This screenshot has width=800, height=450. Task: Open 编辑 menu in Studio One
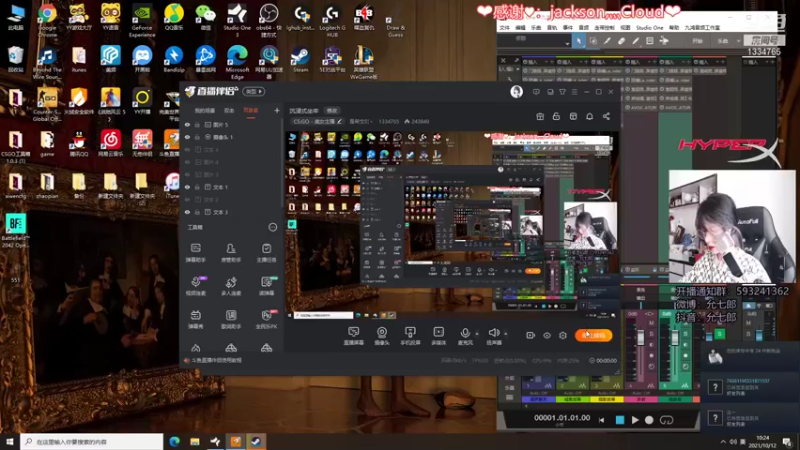(x=520, y=28)
